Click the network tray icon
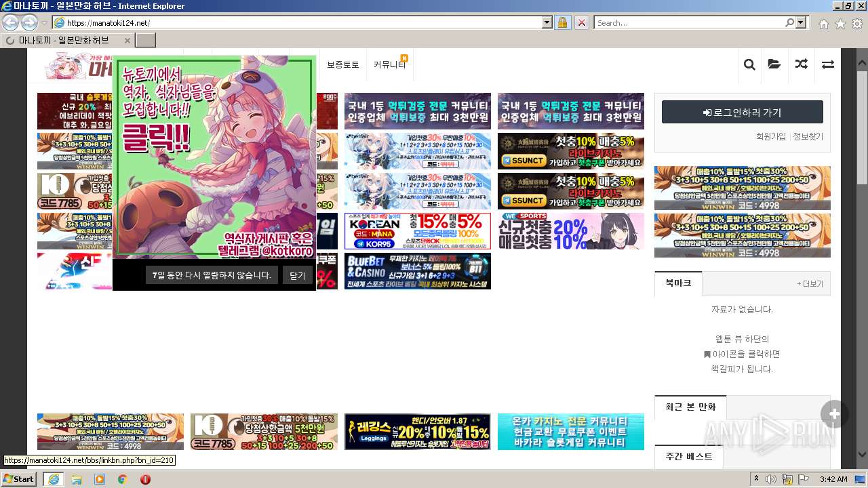 pyautogui.click(x=787, y=479)
